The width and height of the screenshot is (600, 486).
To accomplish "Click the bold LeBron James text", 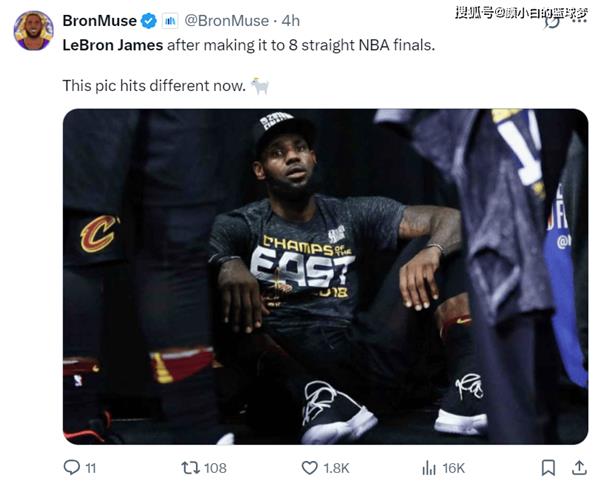I will coord(113,45).
